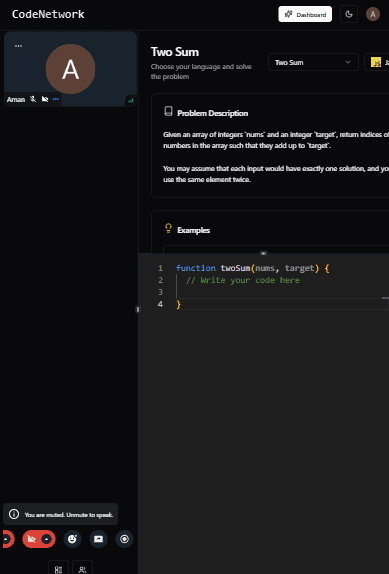Open the blue three-dot options next to Aman
Screen dimensions: 389x574
point(56,99)
